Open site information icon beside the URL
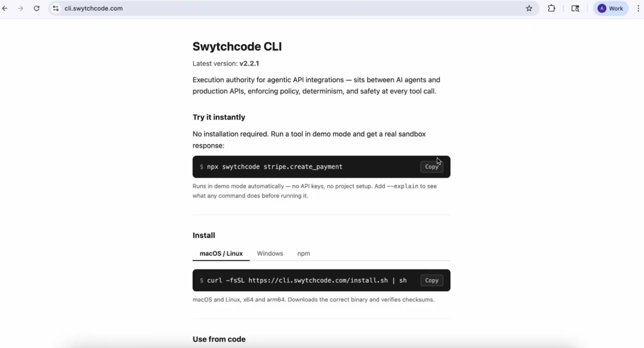This screenshot has width=644, height=348. coord(56,8)
